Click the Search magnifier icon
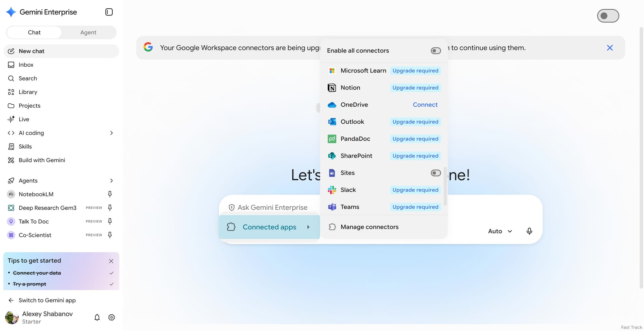Viewport: 644px width, 331px height. coord(11,78)
